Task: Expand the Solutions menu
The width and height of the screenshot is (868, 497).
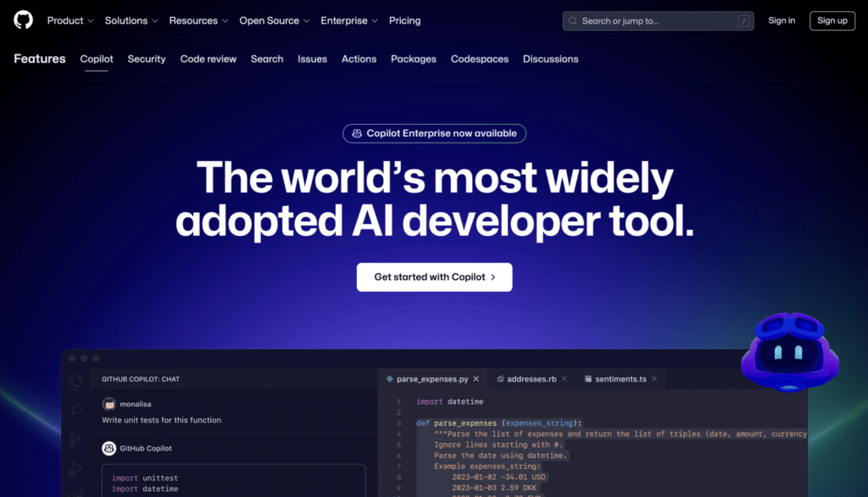Action: [131, 20]
